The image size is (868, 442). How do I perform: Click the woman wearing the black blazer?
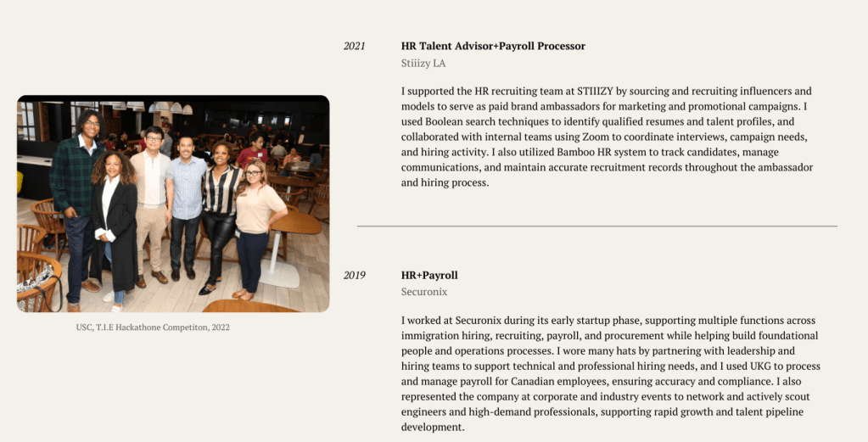pyautogui.click(x=115, y=216)
